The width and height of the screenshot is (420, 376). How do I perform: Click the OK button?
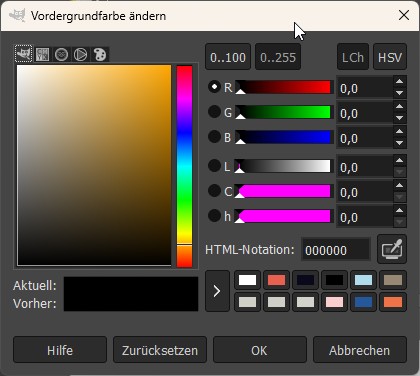[260, 350]
